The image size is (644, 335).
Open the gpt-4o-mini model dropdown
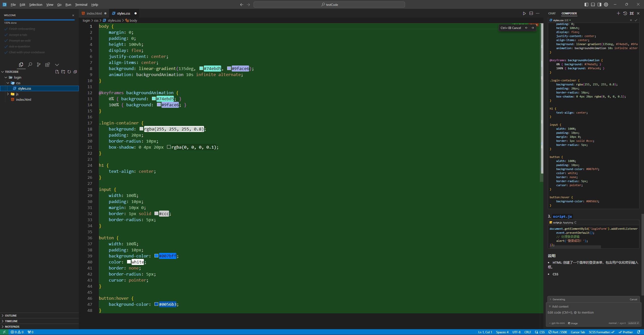pos(557,323)
